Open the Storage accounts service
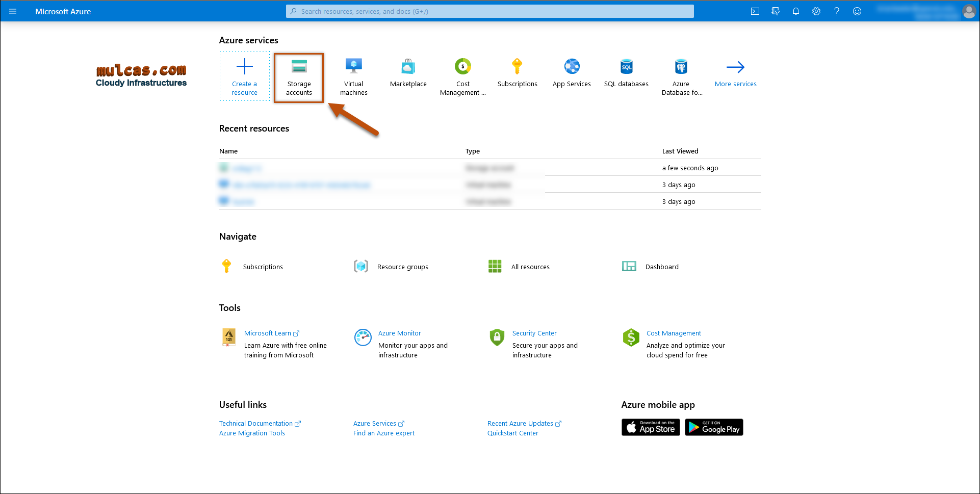The width and height of the screenshot is (980, 494). click(x=299, y=77)
